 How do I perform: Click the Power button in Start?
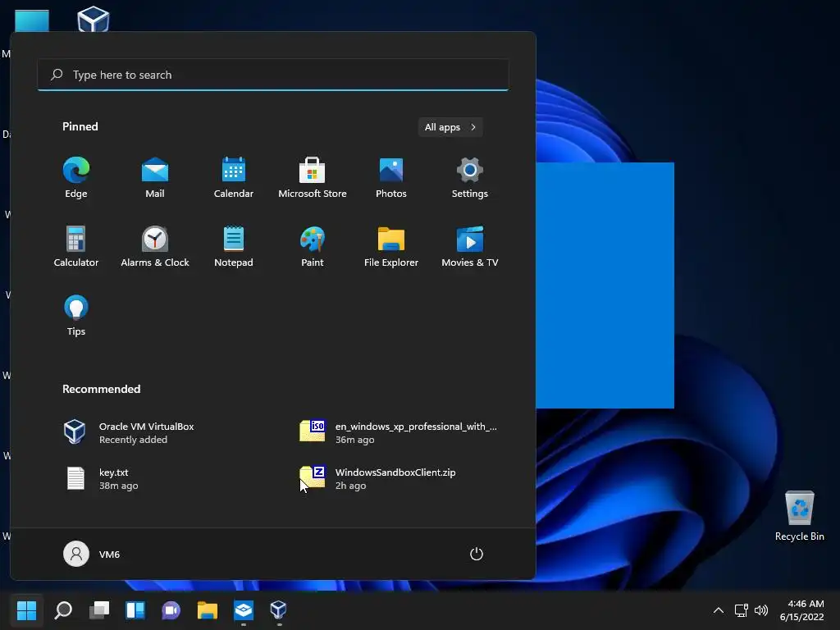pos(477,554)
